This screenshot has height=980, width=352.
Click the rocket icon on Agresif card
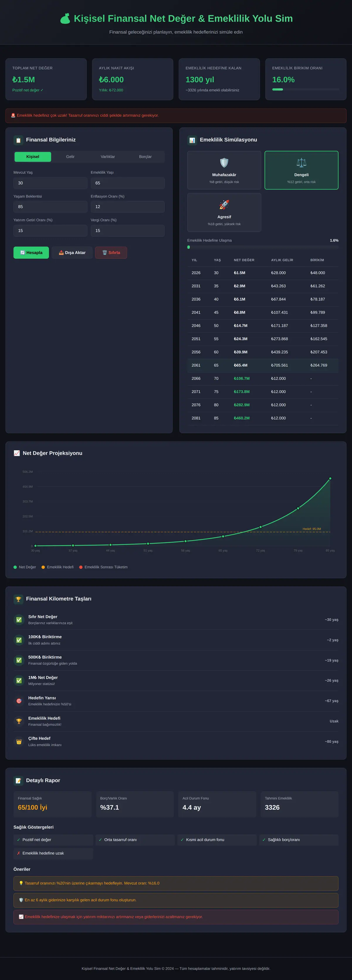(224, 205)
